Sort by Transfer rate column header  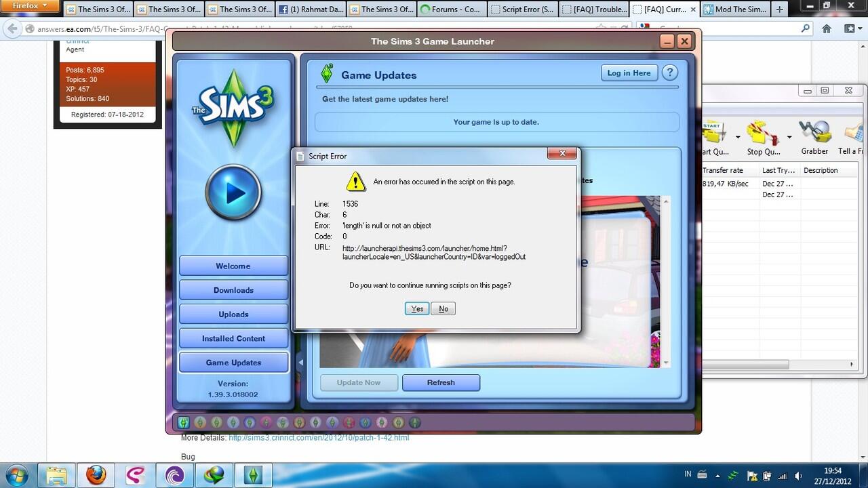(x=729, y=170)
